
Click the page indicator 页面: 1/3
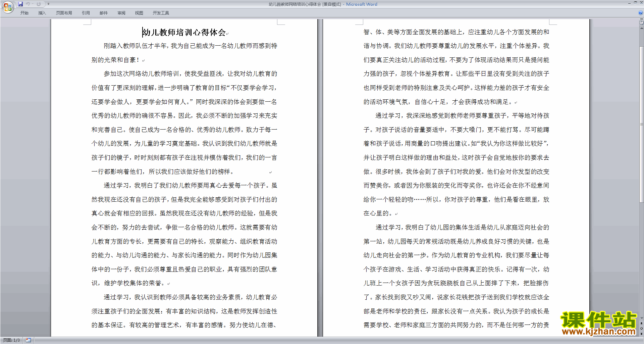(11, 340)
